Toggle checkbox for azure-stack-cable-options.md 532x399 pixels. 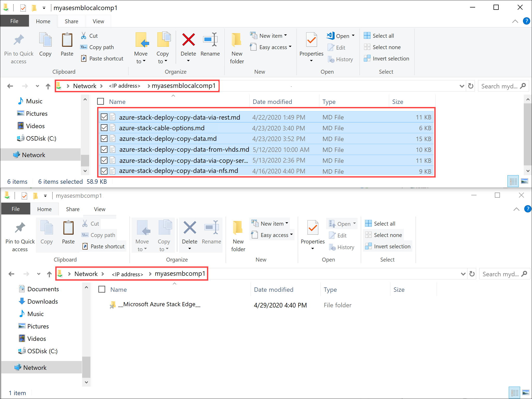[104, 128]
